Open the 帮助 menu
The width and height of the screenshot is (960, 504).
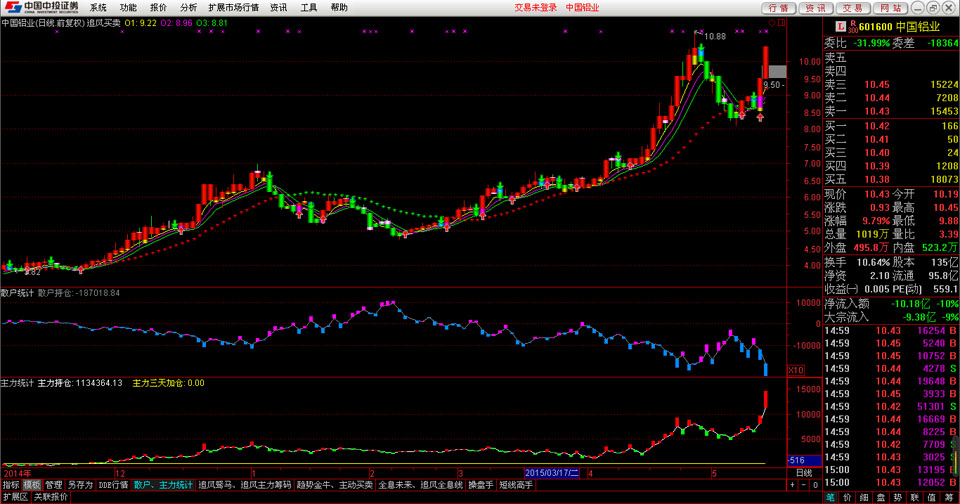point(339,7)
